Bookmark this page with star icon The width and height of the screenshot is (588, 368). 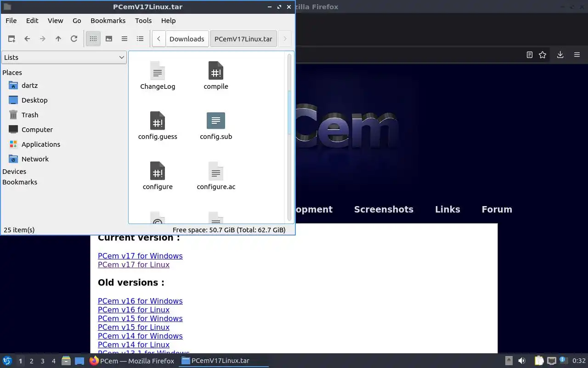pyautogui.click(x=543, y=55)
